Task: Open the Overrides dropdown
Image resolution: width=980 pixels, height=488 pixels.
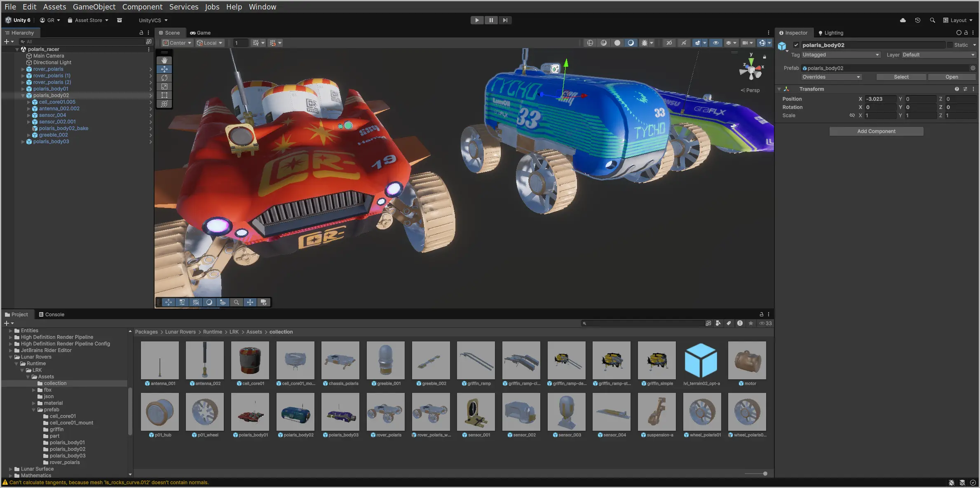Action: 831,77
